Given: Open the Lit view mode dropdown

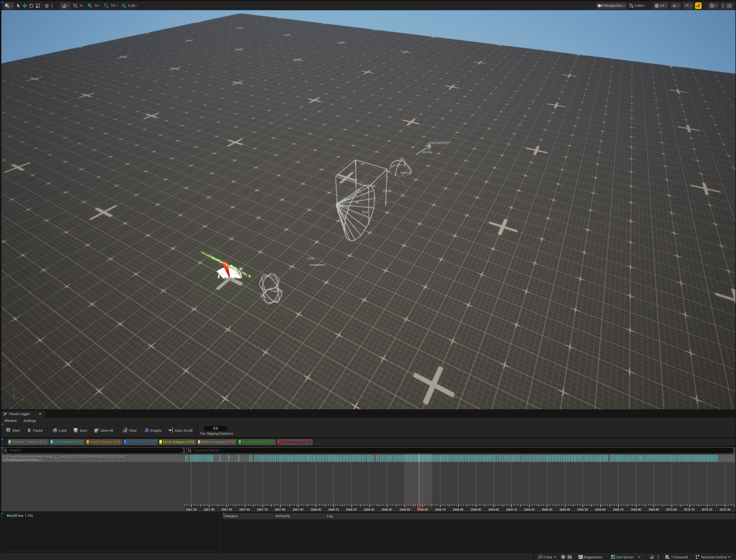Looking at the screenshot, I should (x=661, y=6).
